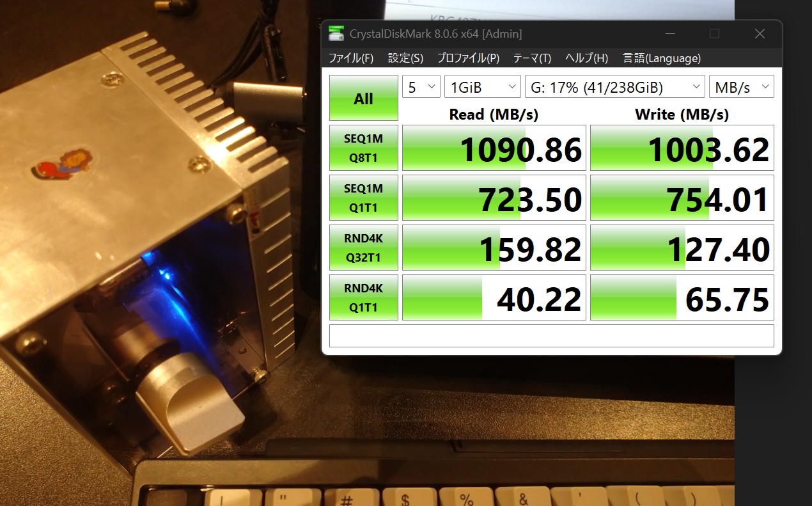Open the 言語(Language) menu
Screen dimensions: 812x506
point(662,58)
